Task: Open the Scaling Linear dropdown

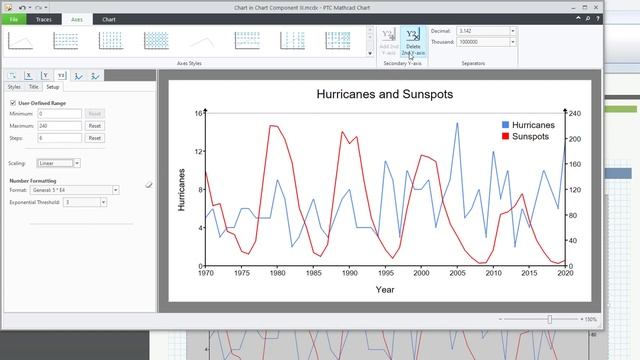Action: (x=77, y=163)
